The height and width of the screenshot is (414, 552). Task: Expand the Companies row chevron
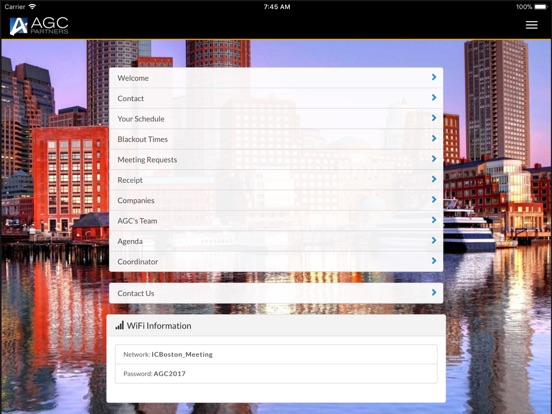pyautogui.click(x=434, y=200)
